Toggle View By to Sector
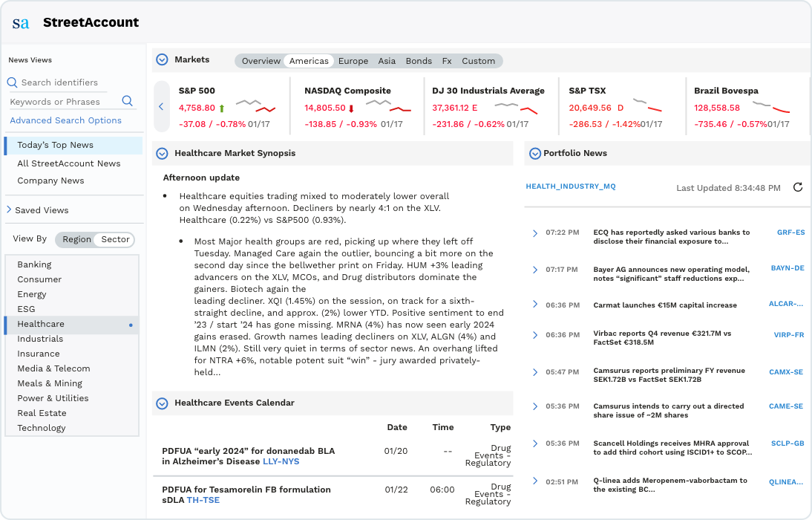This screenshot has width=812, height=520. tap(115, 239)
